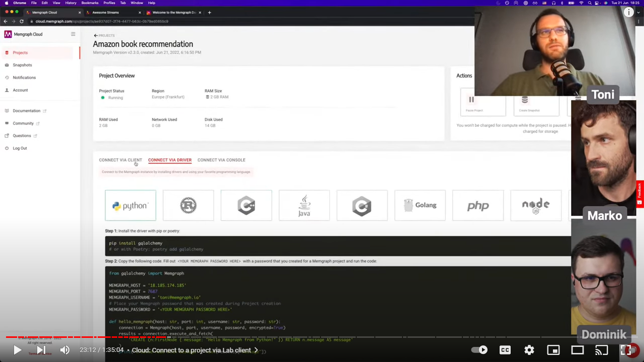
Task: Open a new browser tab
Action: 209,12
